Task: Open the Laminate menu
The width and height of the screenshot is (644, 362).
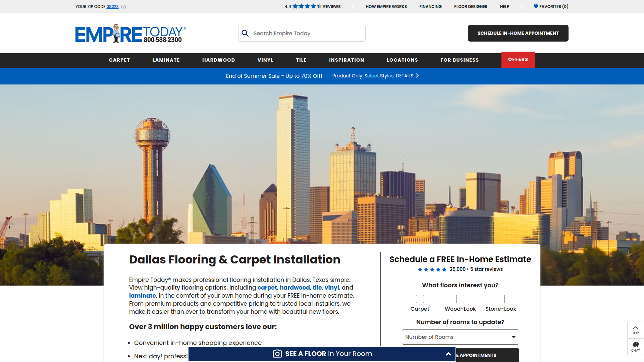Action: 166,60
